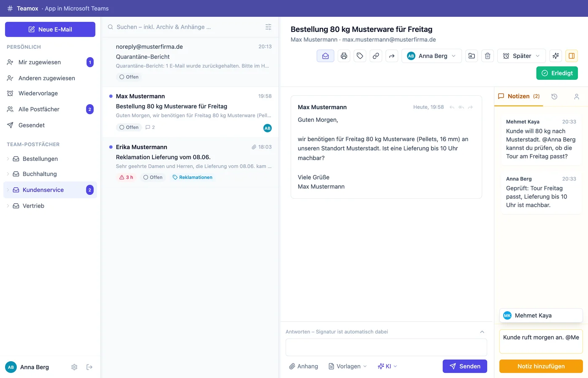This screenshot has width=588, height=378.
Task: Click the forward arrow icon in toolbar
Action: (392, 56)
